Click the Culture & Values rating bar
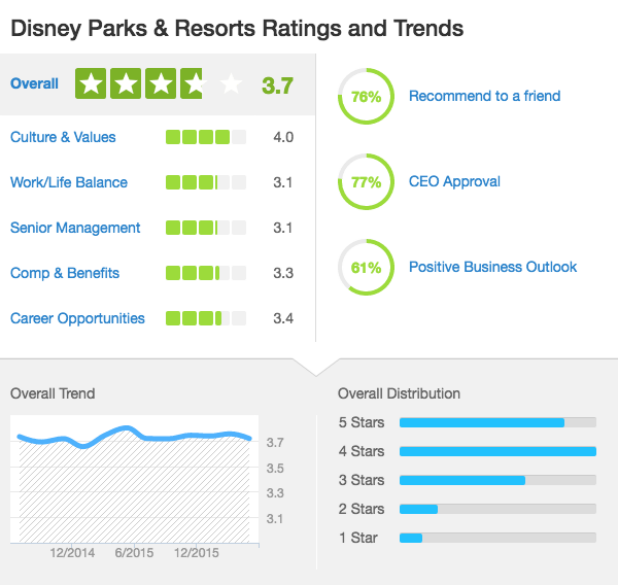Image resolution: width=618 pixels, height=585 pixels. coord(205,137)
